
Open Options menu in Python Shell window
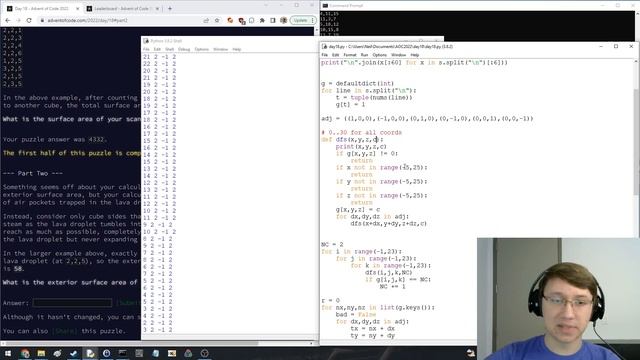[202, 49]
